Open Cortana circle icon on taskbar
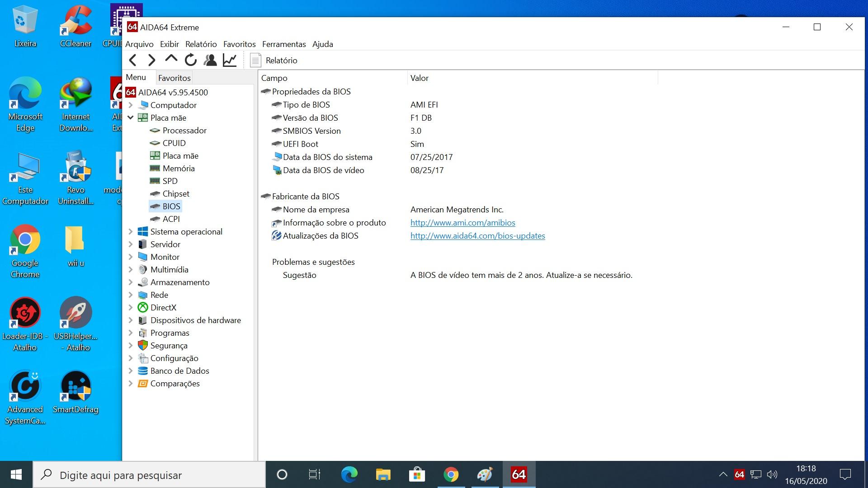Viewport: 868px width, 488px height. pyautogui.click(x=282, y=474)
